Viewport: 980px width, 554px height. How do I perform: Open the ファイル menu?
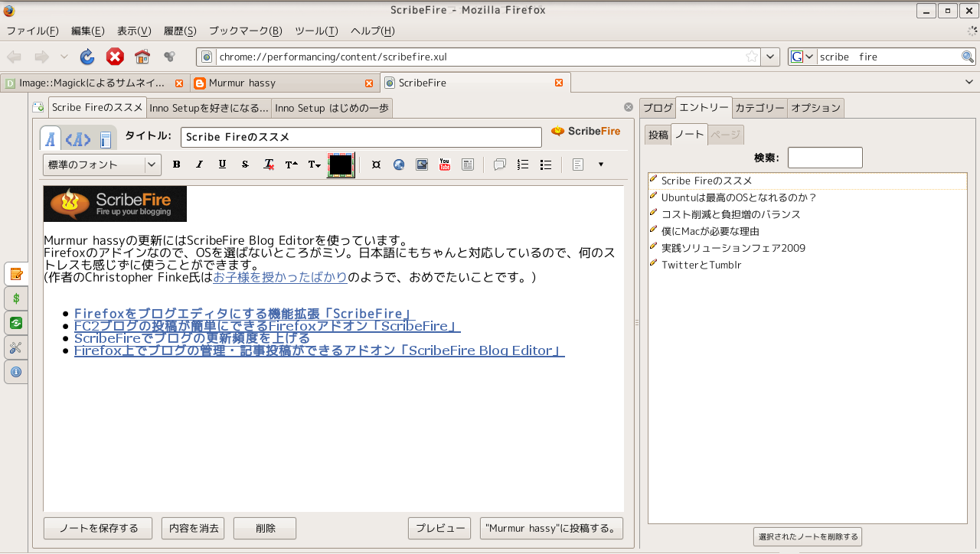pyautogui.click(x=32, y=31)
